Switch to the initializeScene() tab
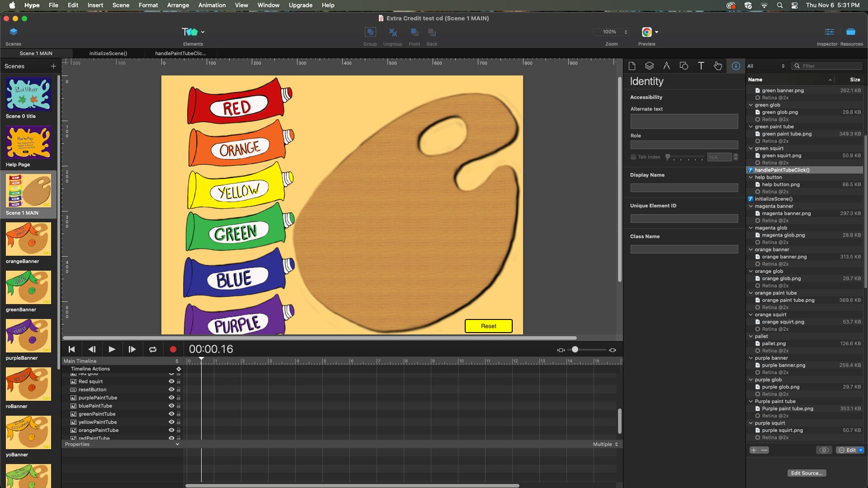 [x=108, y=53]
